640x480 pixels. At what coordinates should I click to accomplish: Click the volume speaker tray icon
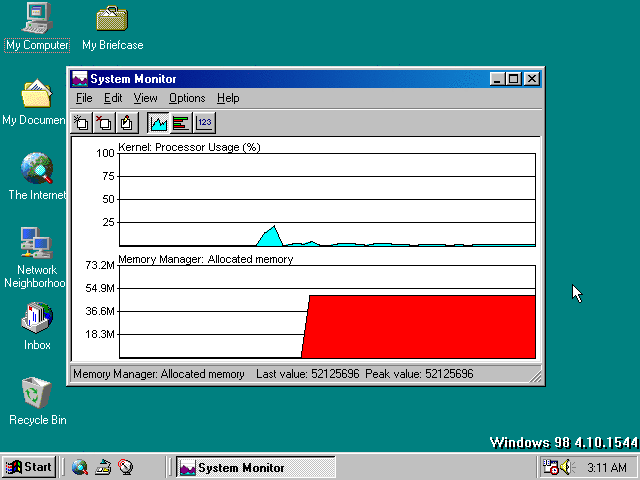(567, 467)
